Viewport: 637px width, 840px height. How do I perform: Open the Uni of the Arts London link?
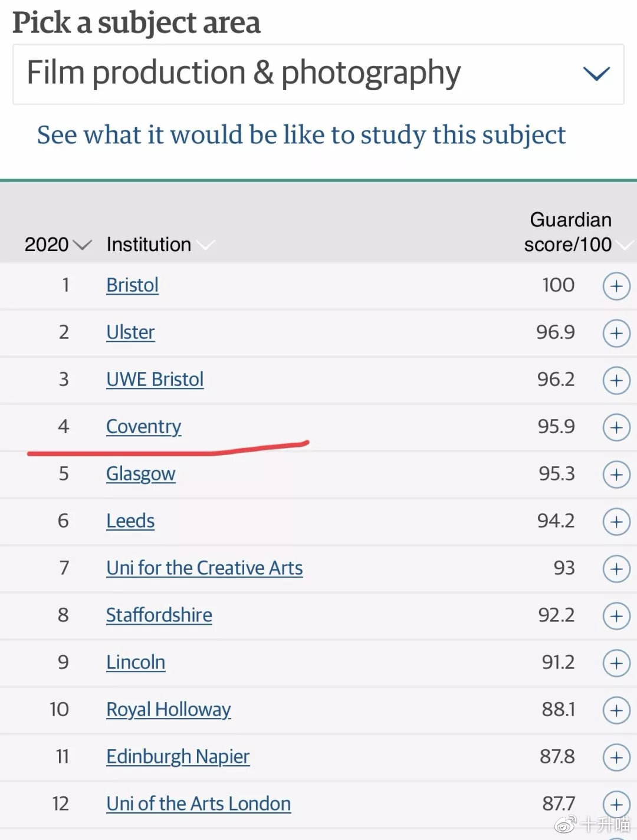click(x=198, y=803)
